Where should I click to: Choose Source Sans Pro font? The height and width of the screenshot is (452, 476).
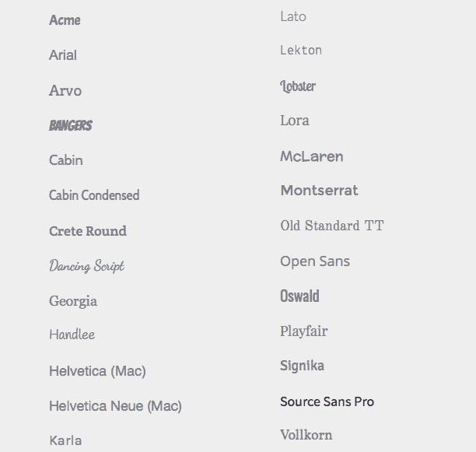pyautogui.click(x=327, y=402)
